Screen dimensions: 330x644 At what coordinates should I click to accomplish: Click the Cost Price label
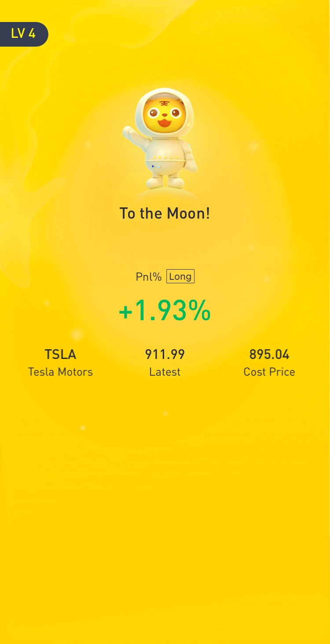pos(269,372)
